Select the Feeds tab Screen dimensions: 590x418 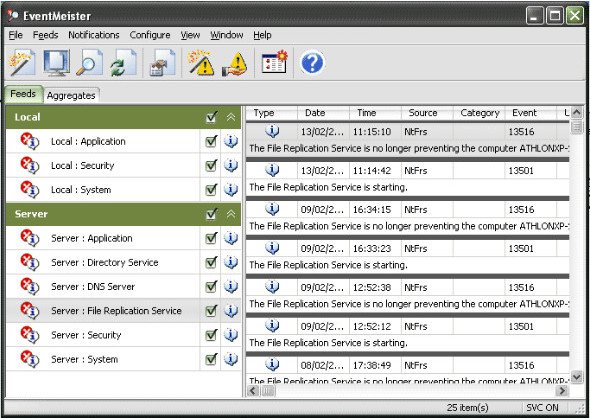tap(23, 94)
